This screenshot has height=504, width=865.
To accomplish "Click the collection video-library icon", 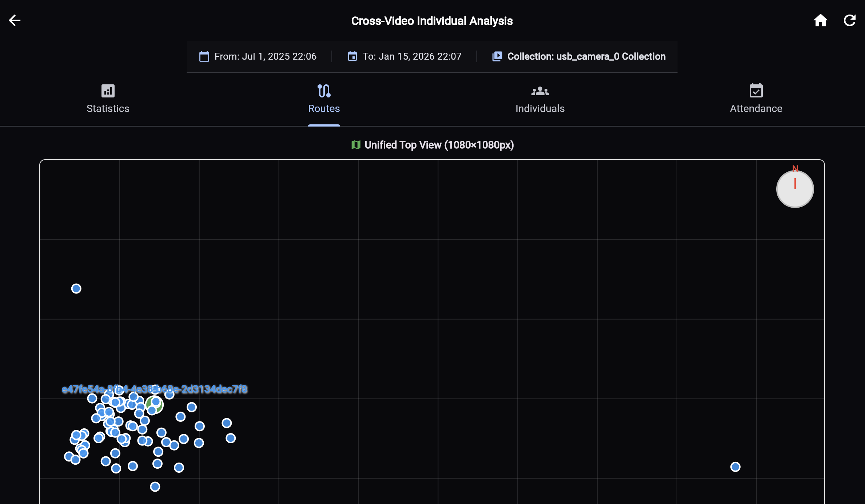I will (497, 56).
